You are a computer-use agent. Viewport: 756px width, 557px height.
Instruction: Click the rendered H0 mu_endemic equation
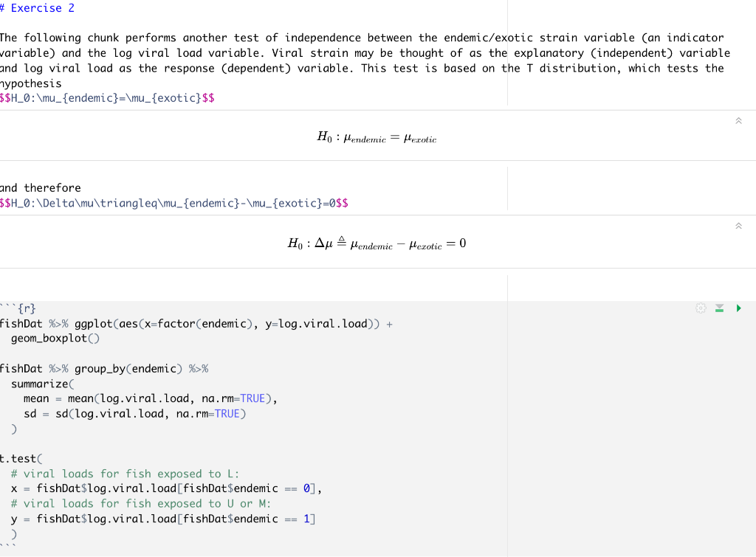tap(377, 136)
